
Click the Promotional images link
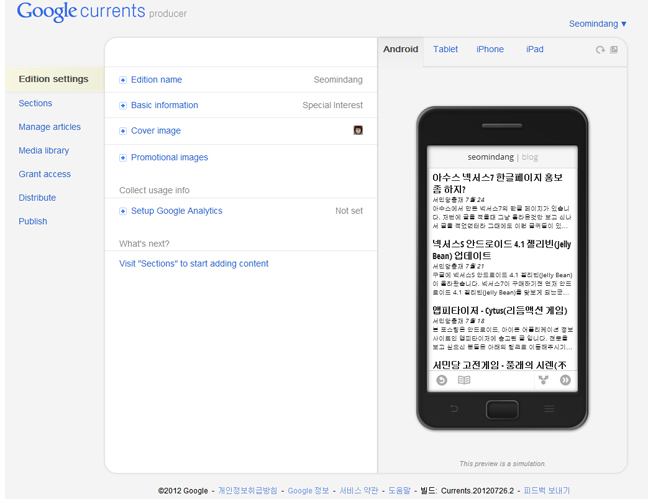click(x=169, y=158)
